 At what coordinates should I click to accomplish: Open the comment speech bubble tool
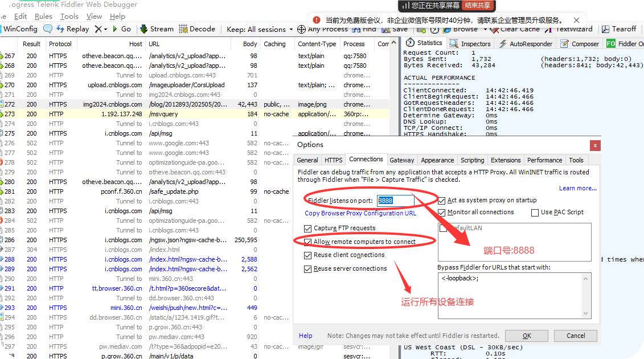tap(48, 29)
